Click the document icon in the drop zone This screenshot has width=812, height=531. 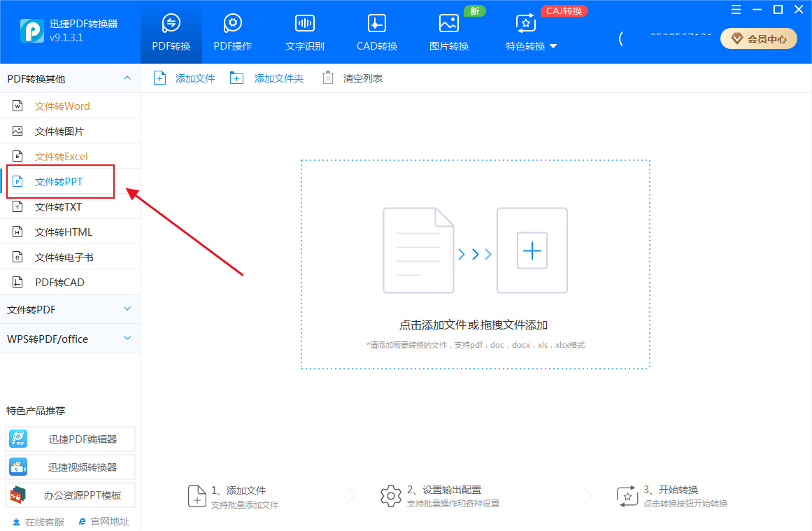click(x=418, y=250)
